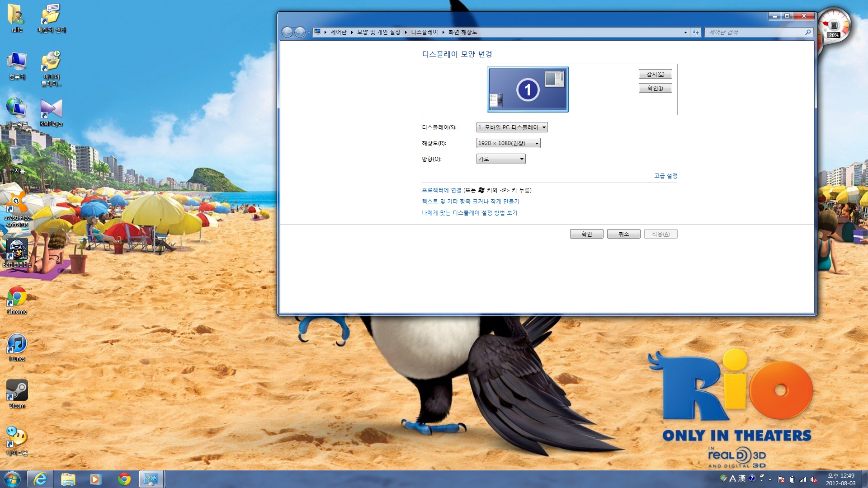Click the CPU meter gadget
Screen dimensions: 868x488
pyautogui.click(x=834, y=26)
